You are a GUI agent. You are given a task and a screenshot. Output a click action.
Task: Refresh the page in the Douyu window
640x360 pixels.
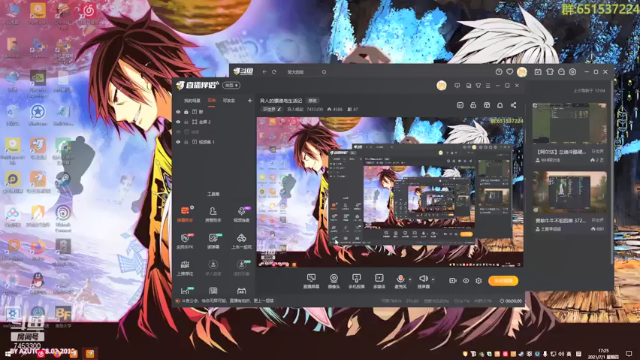coord(274,72)
